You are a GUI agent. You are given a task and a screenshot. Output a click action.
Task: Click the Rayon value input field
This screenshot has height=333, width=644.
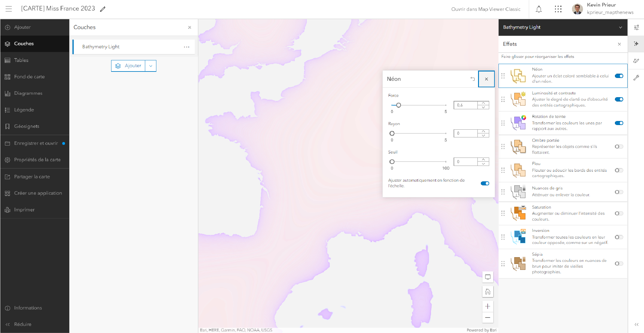[x=466, y=133]
